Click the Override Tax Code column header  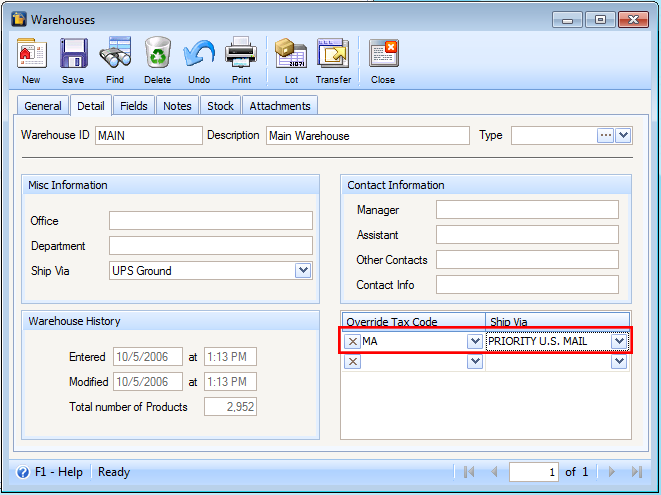414,321
